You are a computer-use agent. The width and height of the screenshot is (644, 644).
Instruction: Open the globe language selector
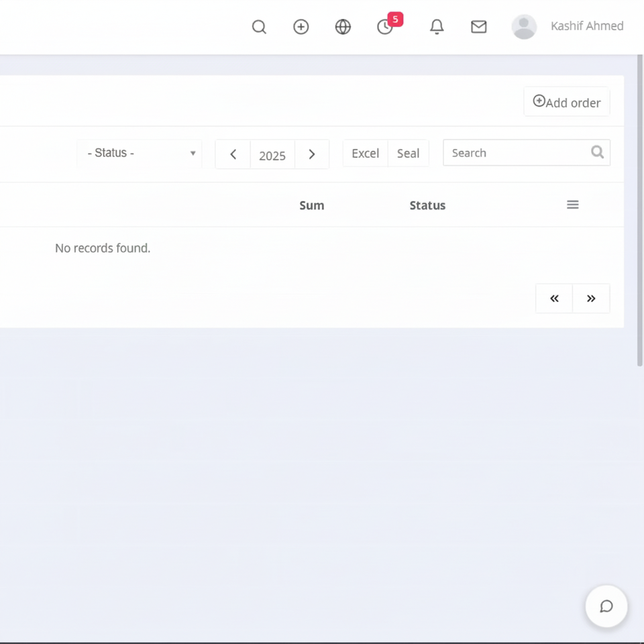(343, 27)
